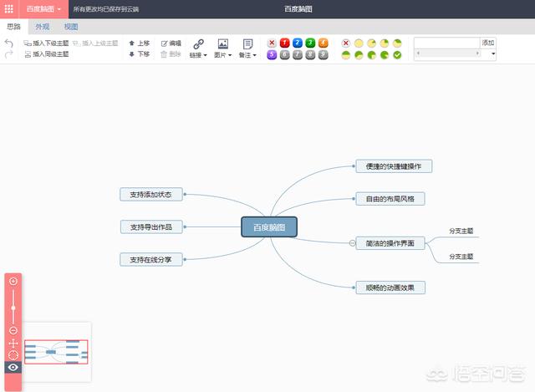Toggle the hand pan move icon

pos(13,344)
